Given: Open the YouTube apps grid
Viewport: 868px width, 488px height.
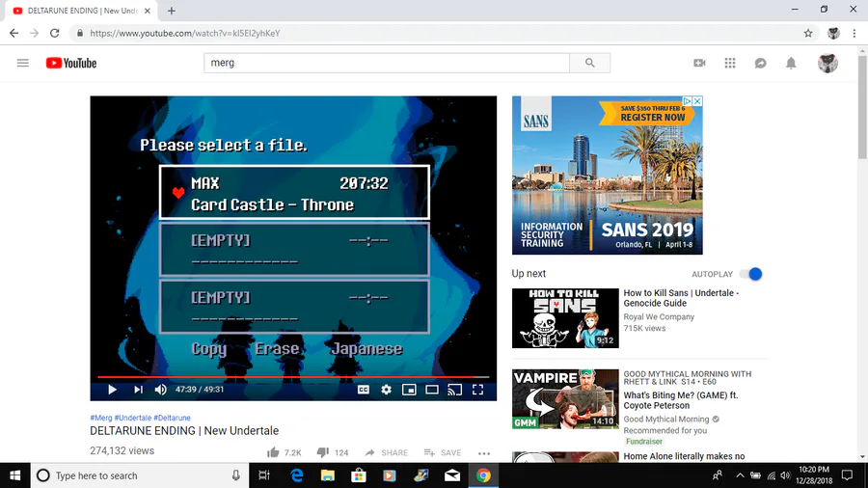Looking at the screenshot, I should pos(730,63).
